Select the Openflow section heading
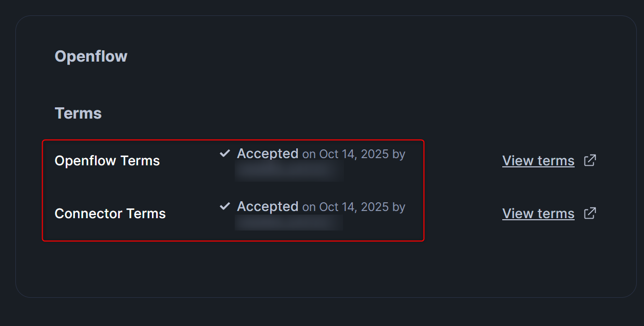 (91, 56)
